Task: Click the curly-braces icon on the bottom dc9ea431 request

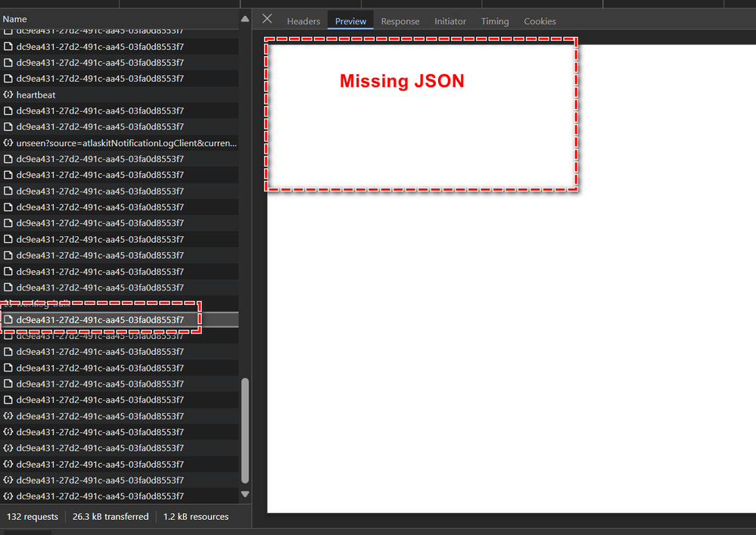Action: point(7,496)
